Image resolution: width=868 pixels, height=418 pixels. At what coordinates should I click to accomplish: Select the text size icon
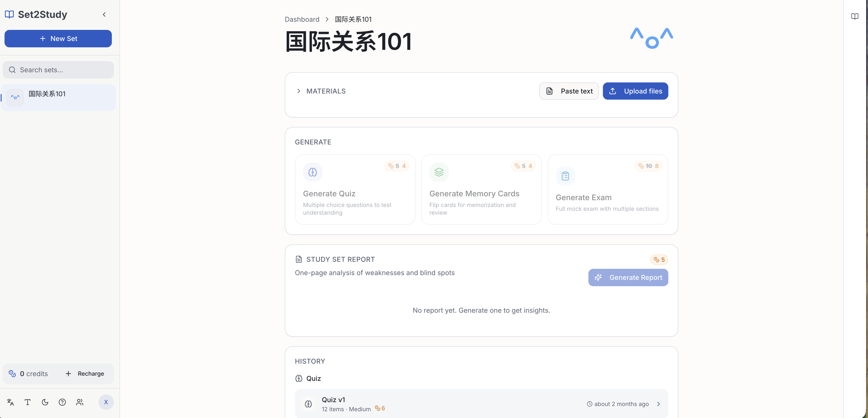tap(27, 402)
